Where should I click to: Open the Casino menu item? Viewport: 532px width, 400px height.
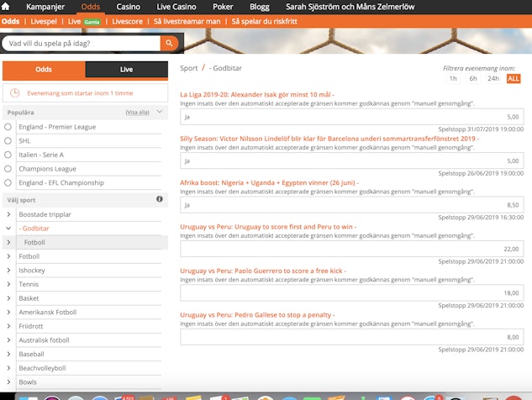(x=128, y=7)
